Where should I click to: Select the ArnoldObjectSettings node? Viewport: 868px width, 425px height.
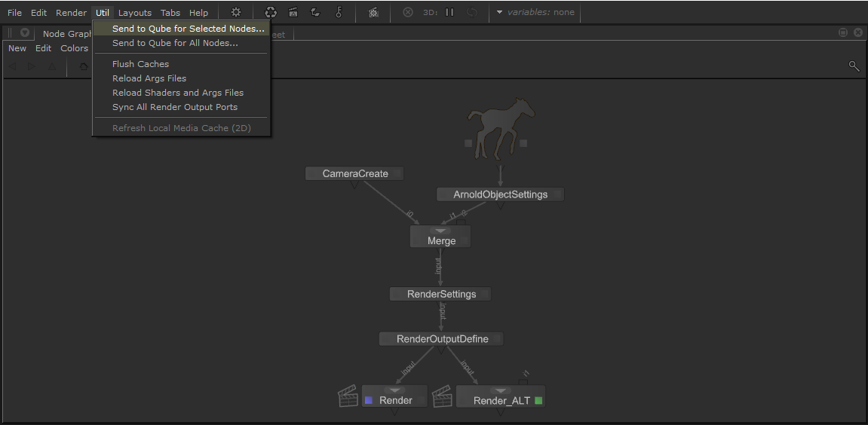coord(501,194)
